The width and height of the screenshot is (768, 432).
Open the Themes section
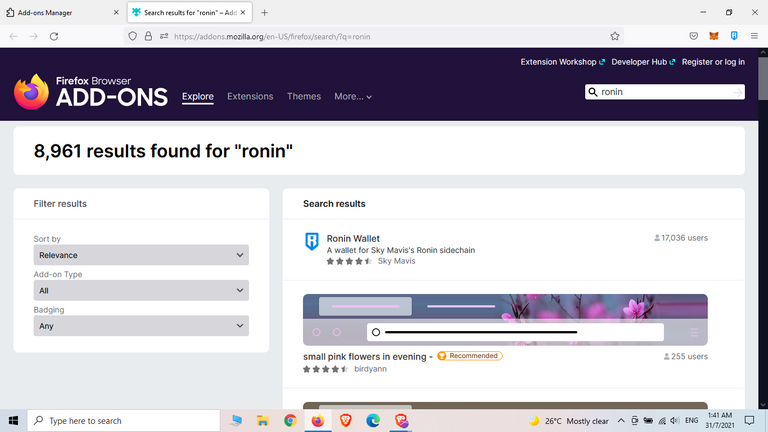pos(304,96)
